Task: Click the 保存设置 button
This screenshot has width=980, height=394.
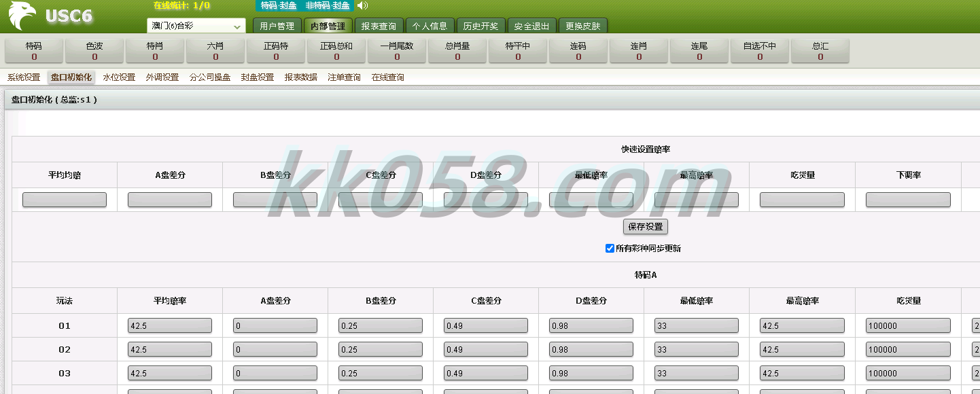Action: coord(646,226)
